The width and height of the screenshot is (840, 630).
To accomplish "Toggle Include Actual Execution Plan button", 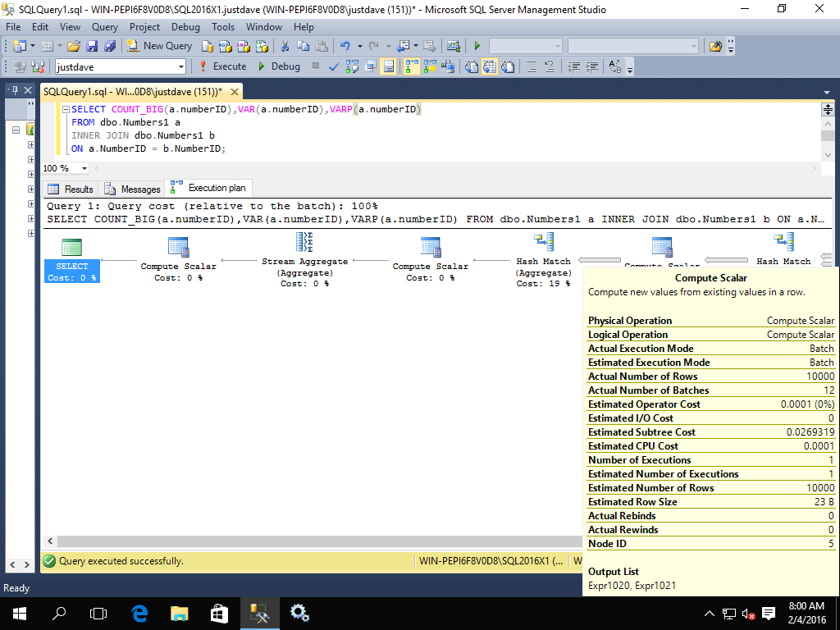I will 411,66.
